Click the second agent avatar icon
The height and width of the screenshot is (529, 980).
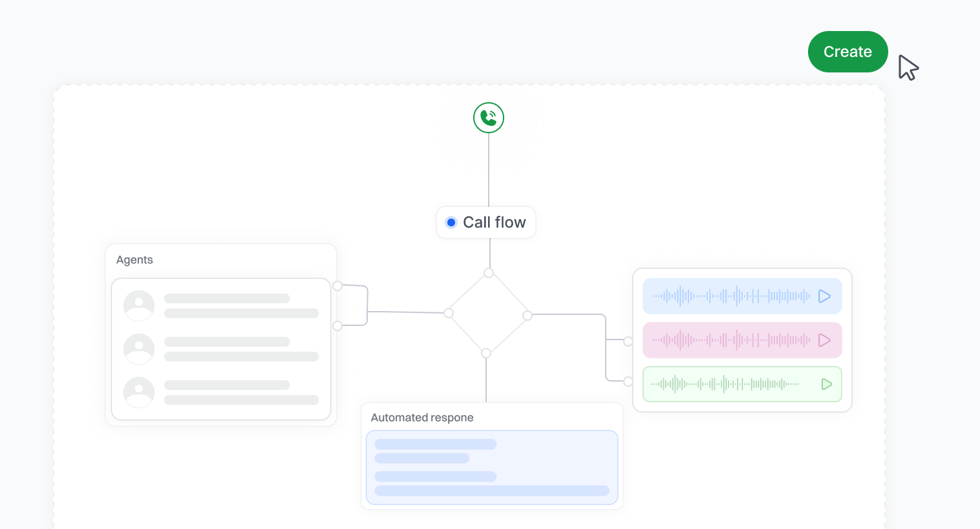[139, 349]
